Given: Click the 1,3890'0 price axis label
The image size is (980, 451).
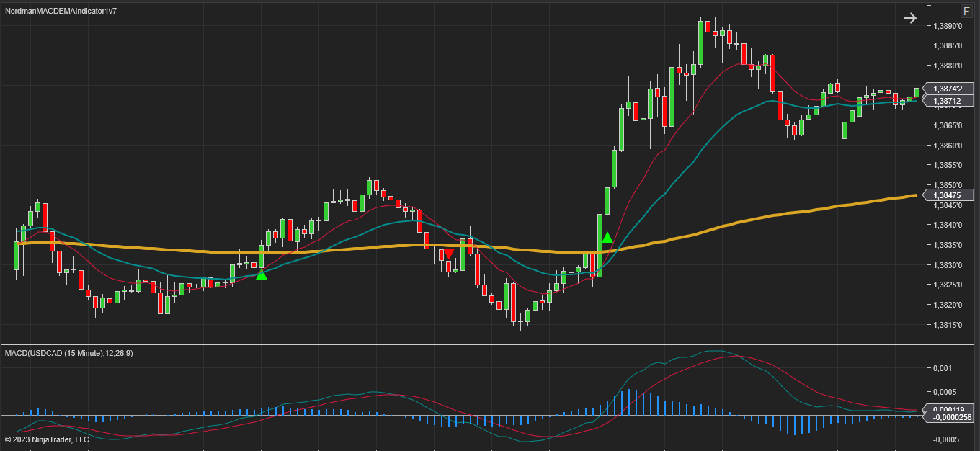Looking at the screenshot, I should 948,26.
